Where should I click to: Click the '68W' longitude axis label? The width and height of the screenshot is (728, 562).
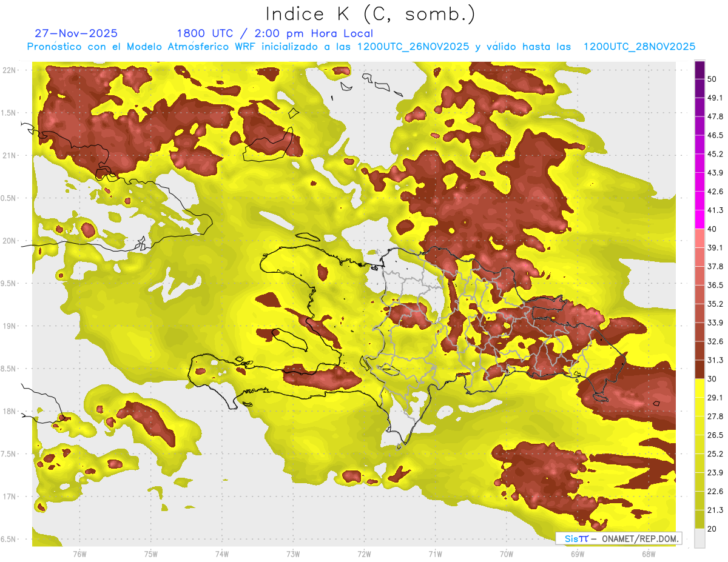[648, 554]
